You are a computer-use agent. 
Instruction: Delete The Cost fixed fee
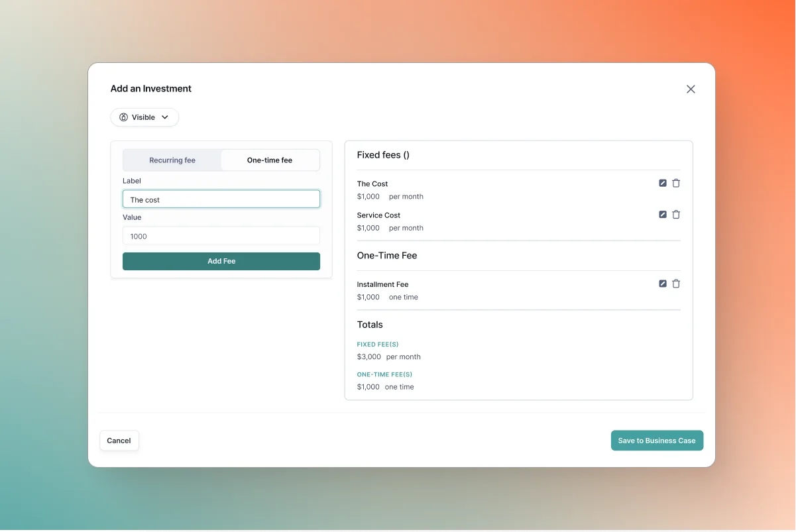pos(676,183)
